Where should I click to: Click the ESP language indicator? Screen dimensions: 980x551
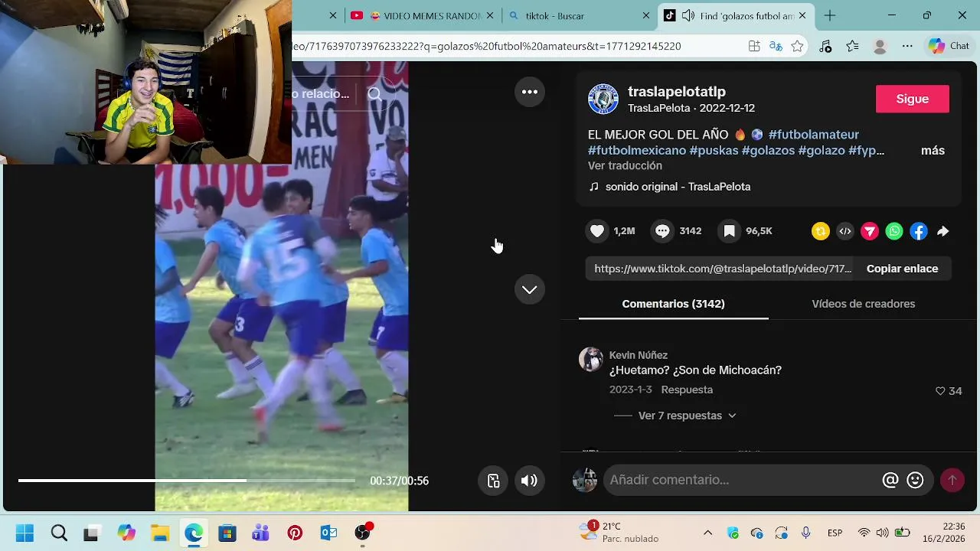coord(835,533)
